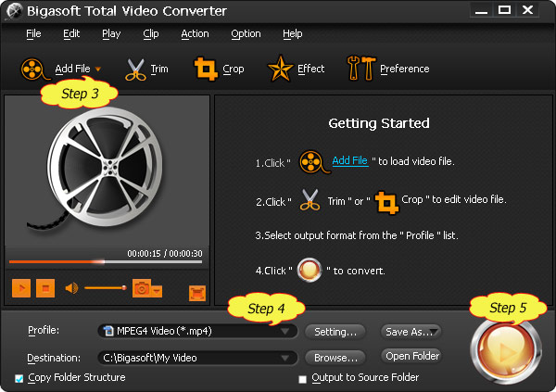Adjust the volume slider
Viewport: 556px width, 392px height.
tap(106, 287)
